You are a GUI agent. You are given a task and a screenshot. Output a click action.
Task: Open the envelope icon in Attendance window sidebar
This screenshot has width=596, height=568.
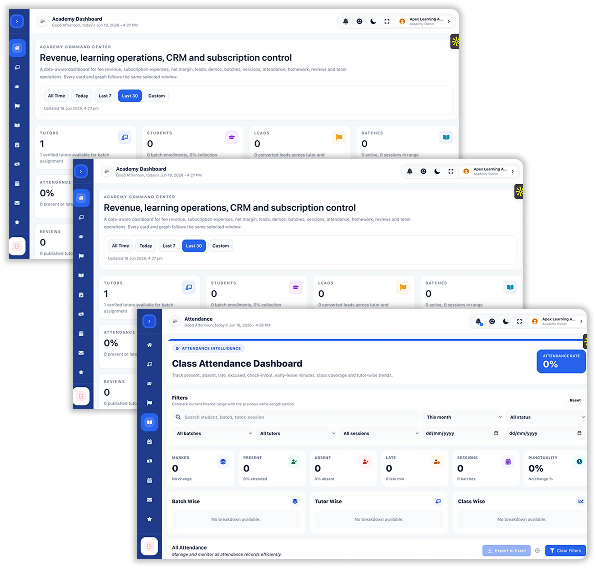149,500
